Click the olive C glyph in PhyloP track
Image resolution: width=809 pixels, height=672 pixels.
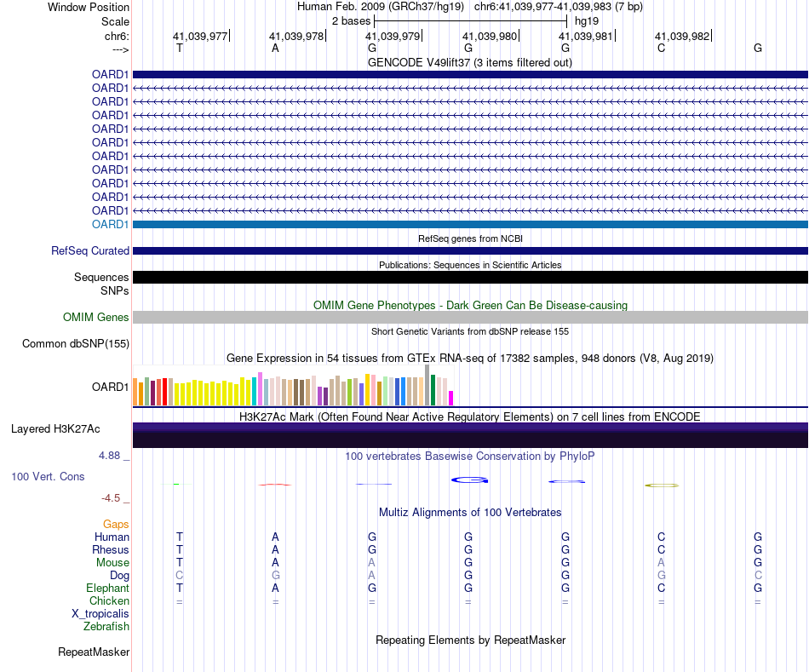(x=662, y=485)
